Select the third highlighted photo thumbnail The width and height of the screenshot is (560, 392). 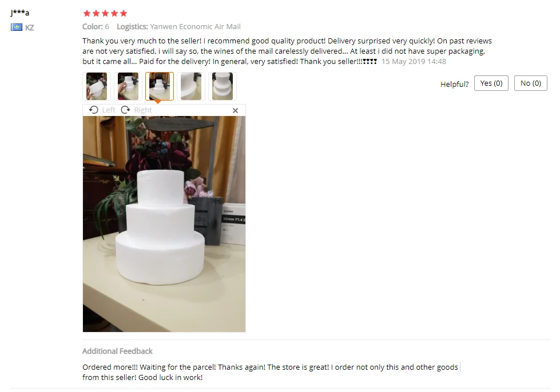point(160,86)
